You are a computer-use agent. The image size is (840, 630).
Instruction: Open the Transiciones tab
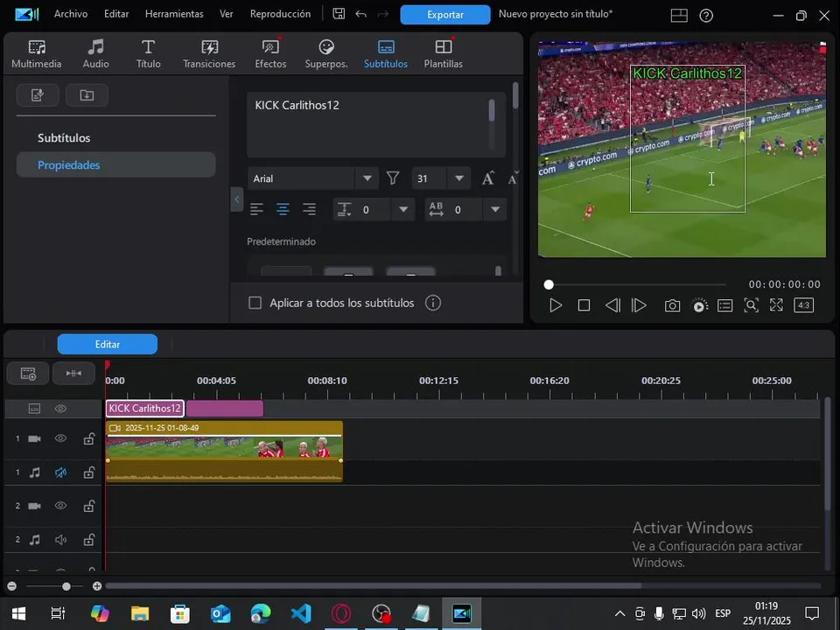pyautogui.click(x=209, y=54)
